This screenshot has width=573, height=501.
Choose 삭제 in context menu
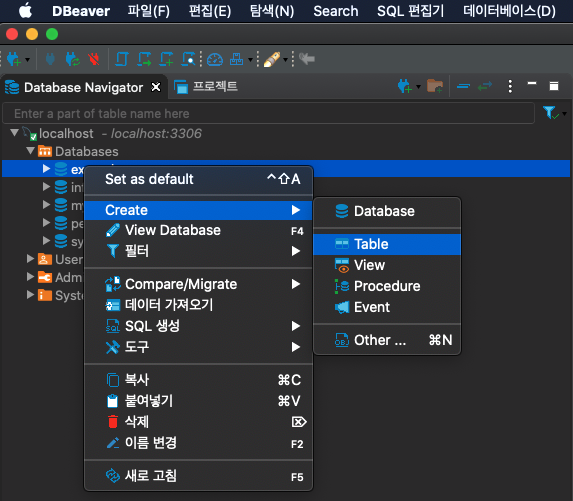click(198, 422)
